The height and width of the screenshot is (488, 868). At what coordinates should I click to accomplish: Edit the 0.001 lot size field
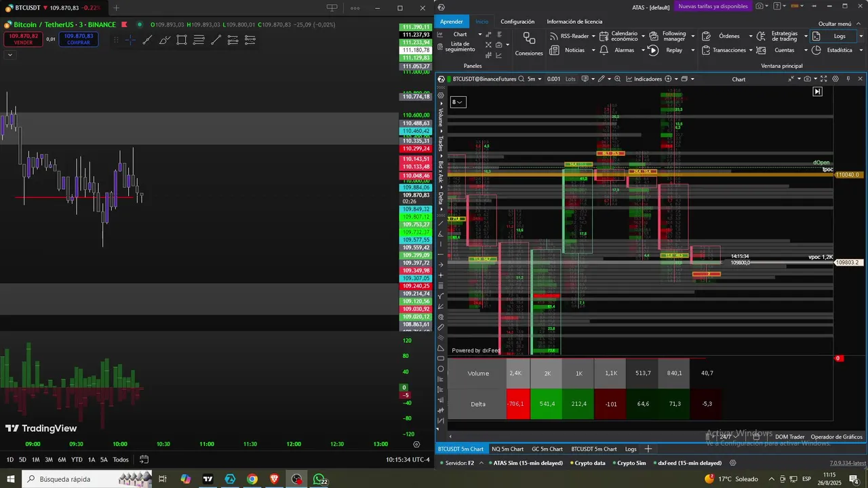click(x=553, y=79)
